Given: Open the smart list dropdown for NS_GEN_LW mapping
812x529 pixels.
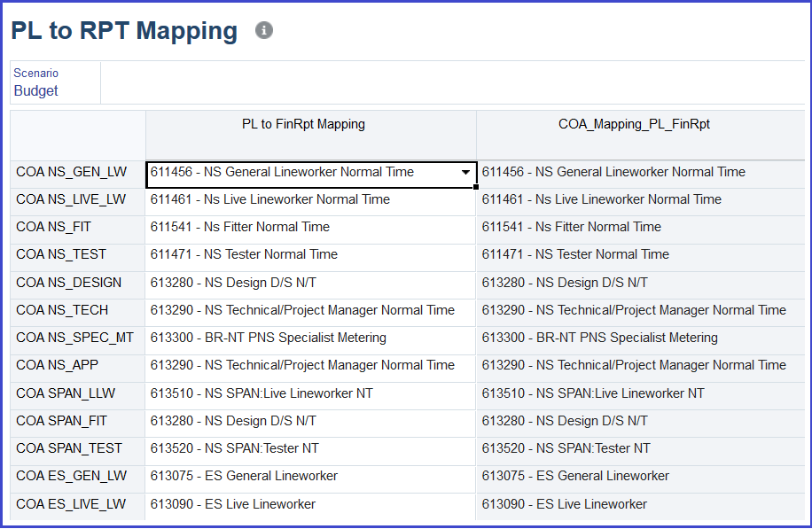Looking at the screenshot, I should click(465, 171).
